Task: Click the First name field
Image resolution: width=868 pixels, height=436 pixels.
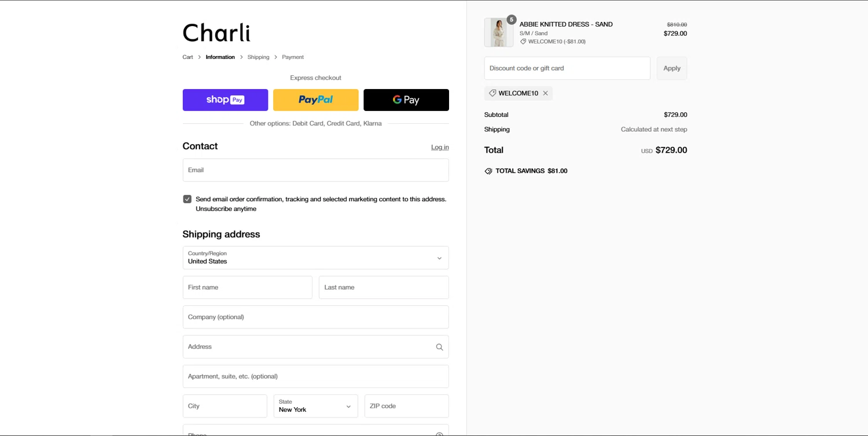Action: pyautogui.click(x=248, y=287)
